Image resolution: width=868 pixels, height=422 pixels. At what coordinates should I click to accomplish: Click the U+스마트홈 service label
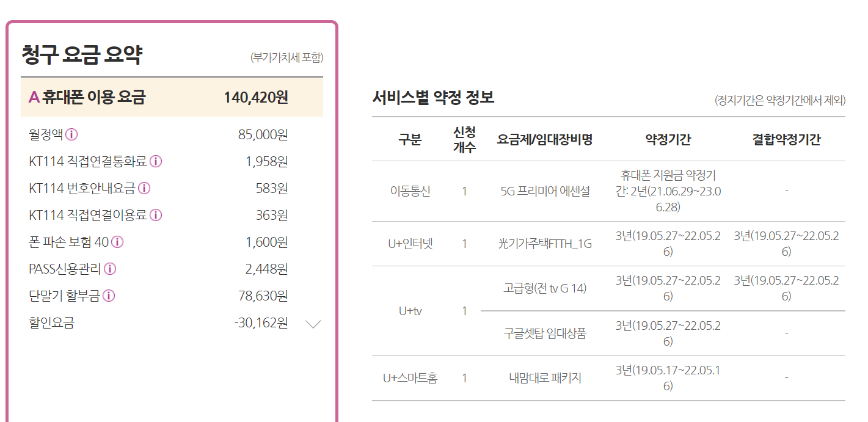[x=410, y=378]
